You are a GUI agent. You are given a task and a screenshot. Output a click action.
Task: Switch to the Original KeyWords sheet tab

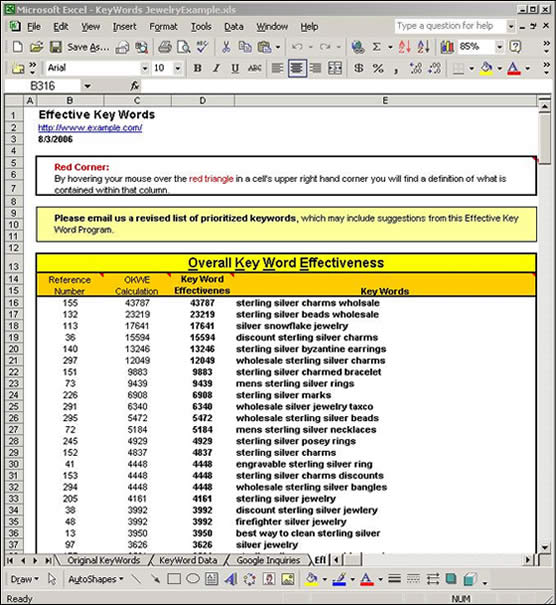pos(103,560)
